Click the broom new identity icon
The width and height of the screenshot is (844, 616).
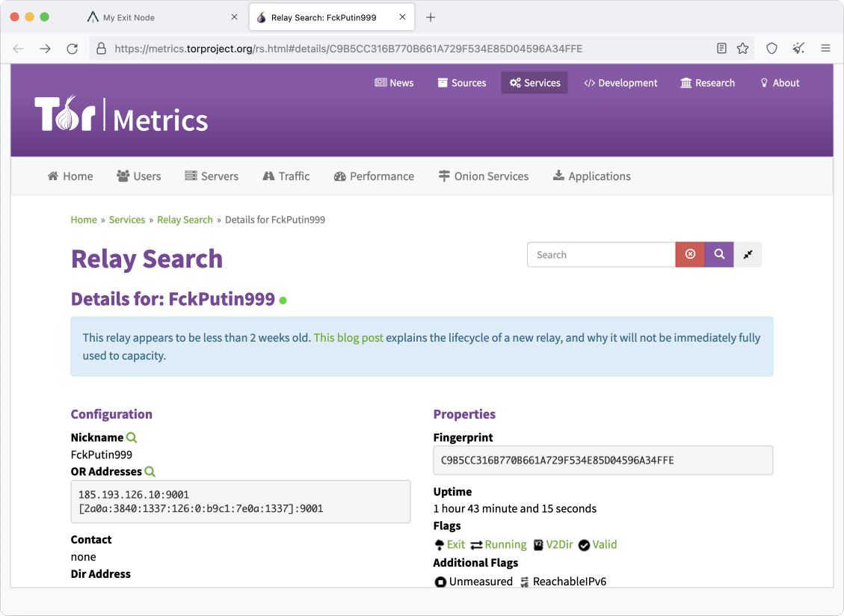pos(799,49)
